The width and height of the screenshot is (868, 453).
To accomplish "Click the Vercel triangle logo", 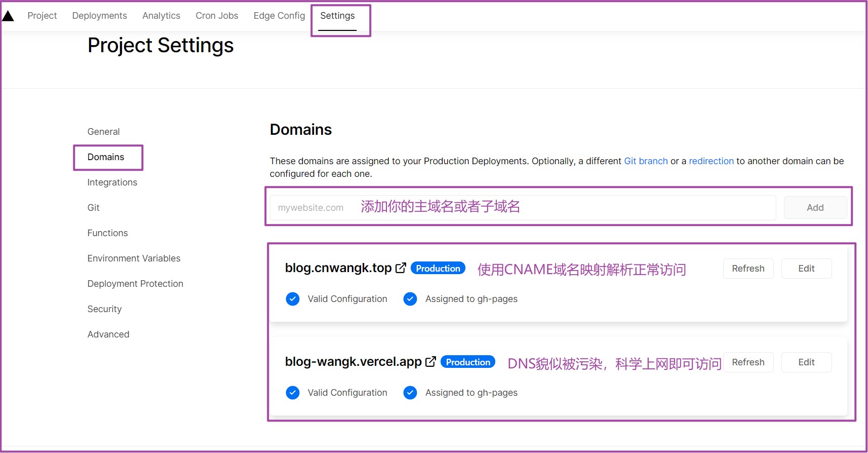I will click(x=8, y=16).
